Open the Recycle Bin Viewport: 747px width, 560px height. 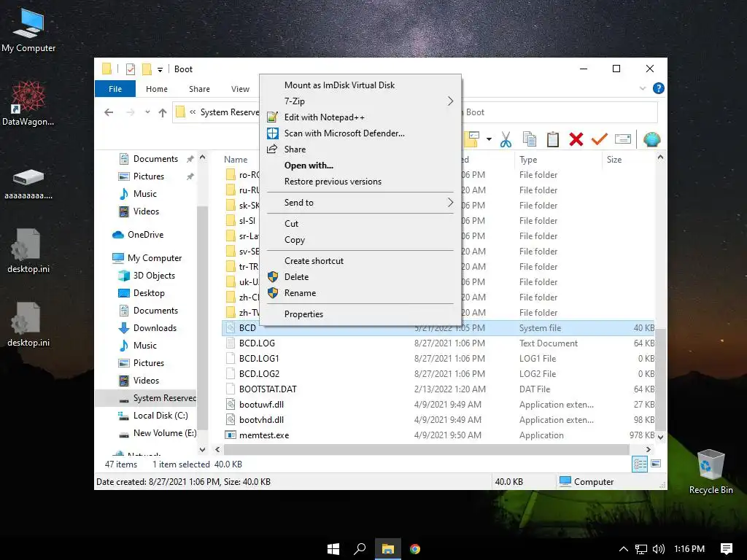tap(711, 472)
